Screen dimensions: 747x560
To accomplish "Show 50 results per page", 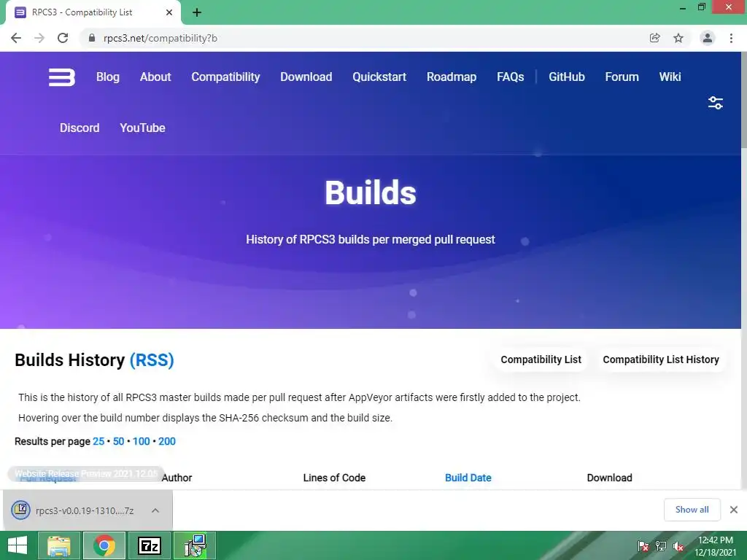I will pyautogui.click(x=119, y=441).
